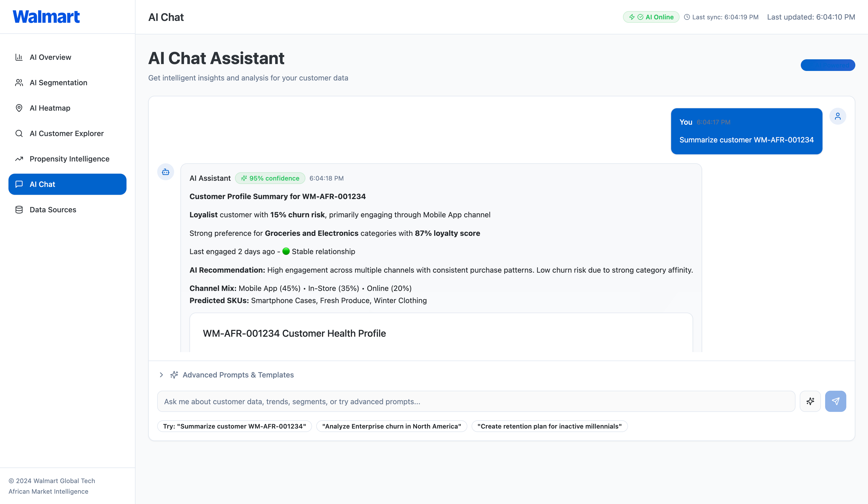Image resolution: width=868 pixels, height=504 pixels.
Task: Click the AI Online status badge
Action: (651, 17)
